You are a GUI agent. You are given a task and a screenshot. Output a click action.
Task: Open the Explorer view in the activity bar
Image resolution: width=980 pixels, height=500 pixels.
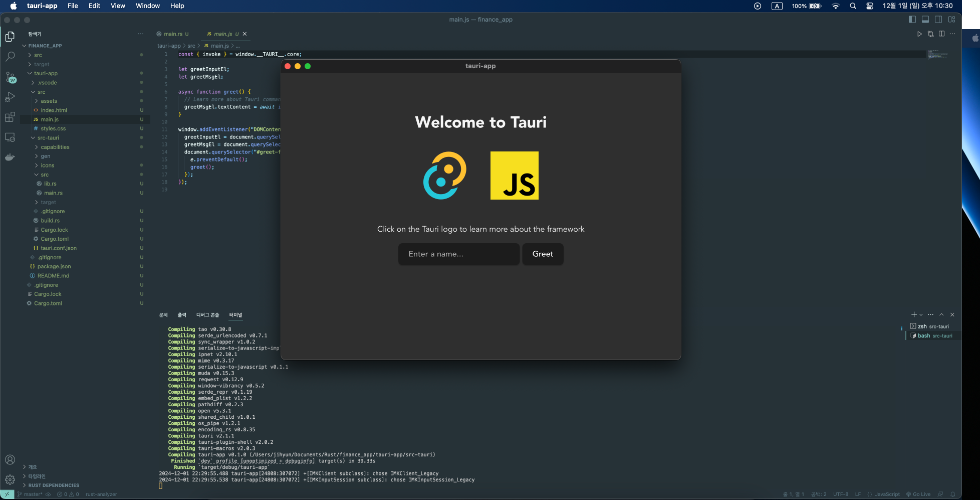coord(10,37)
